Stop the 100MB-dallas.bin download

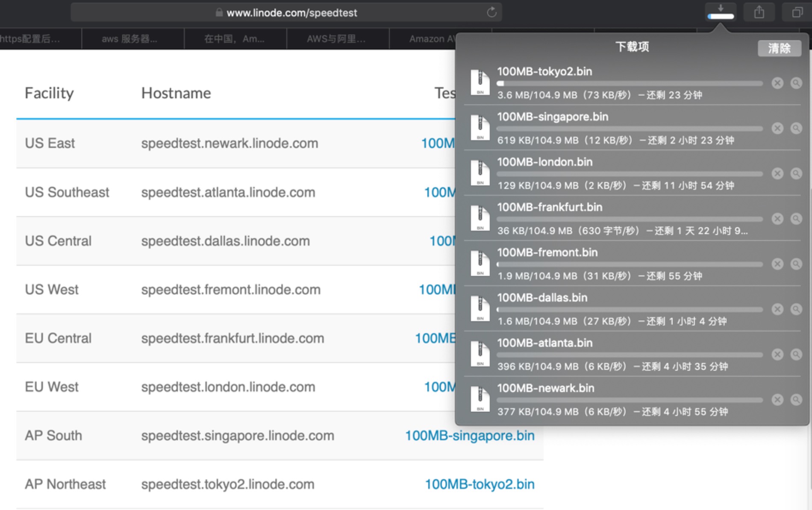pos(777,309)
